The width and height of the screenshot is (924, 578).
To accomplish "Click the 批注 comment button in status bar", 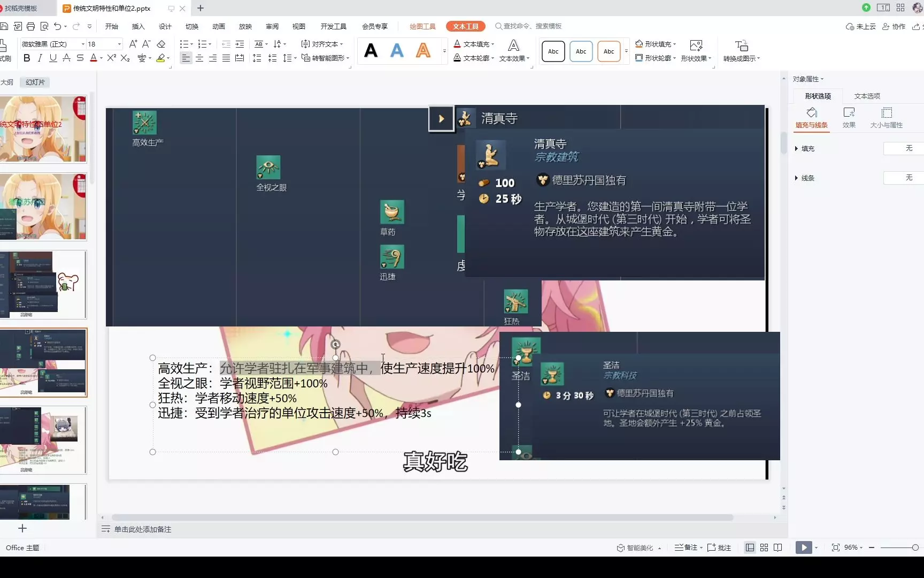I will click(x=719, y=547).
